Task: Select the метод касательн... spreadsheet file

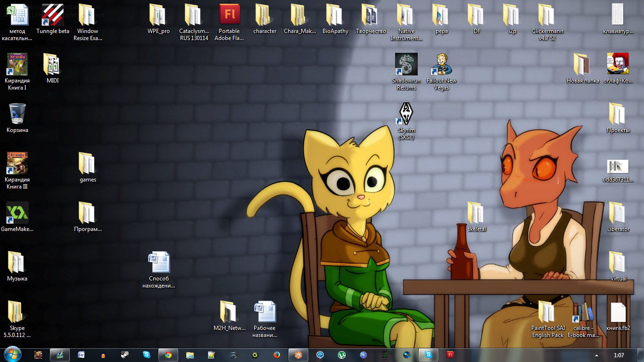Action: pos(17,22)
